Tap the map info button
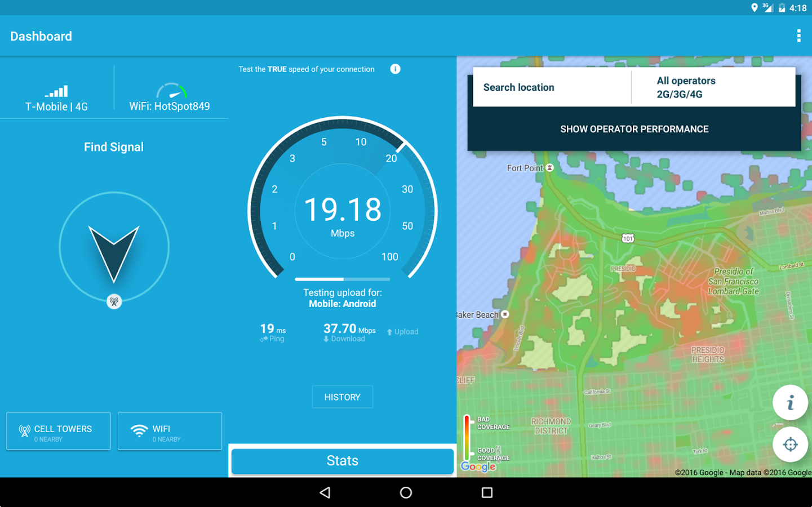The width and height of the screenshot is (812, 507). 790,403
